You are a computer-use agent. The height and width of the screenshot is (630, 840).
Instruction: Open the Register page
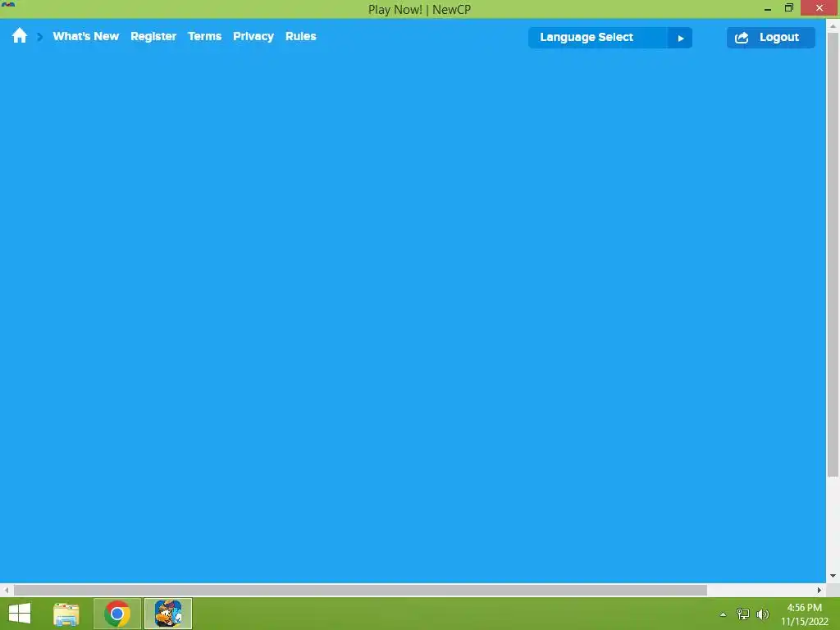tap(153, 36)
